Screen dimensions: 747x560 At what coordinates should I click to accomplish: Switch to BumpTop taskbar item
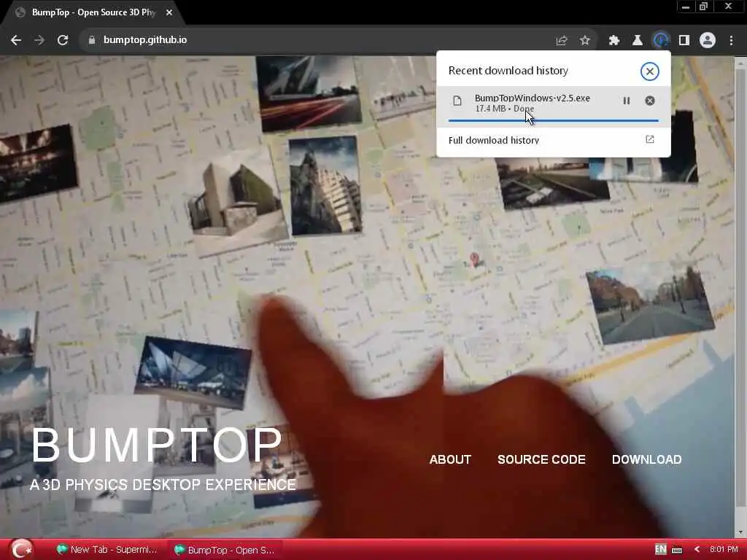225,550
